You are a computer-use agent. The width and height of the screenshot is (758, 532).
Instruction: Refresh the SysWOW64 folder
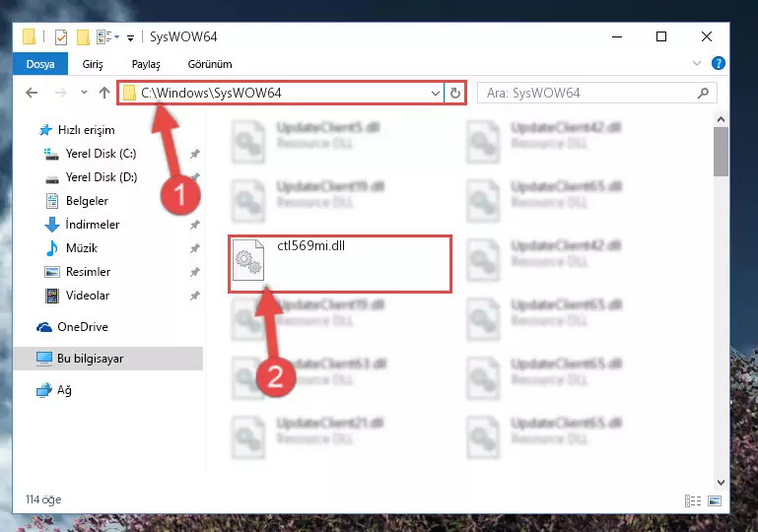tap(454, 93)
